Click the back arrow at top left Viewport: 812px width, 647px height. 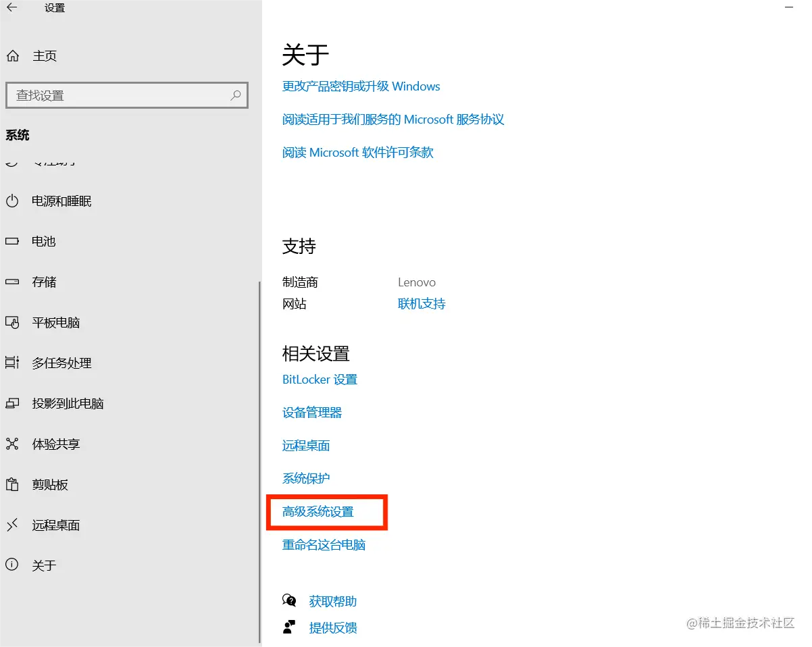point(11,8)
